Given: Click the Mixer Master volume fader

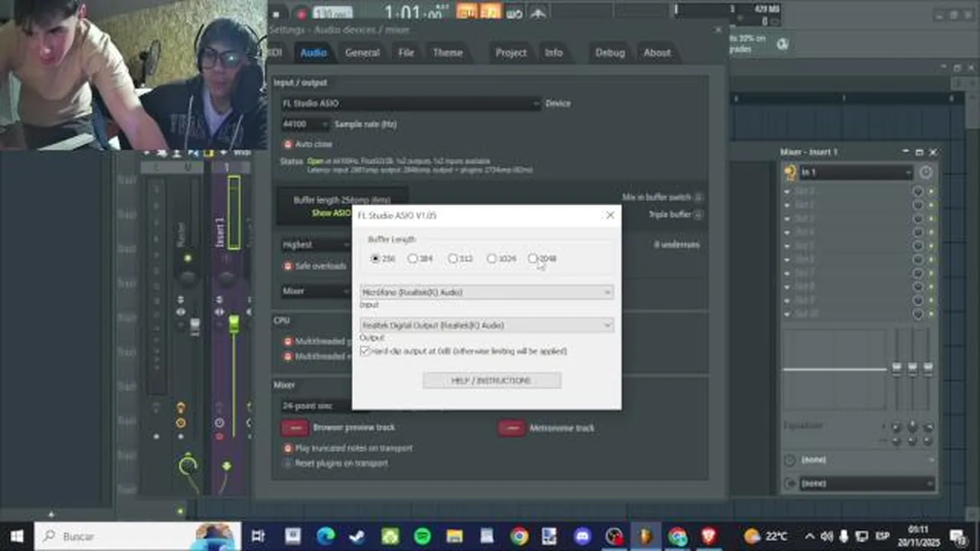Looking at the screenshot, I should pos(194,326).
